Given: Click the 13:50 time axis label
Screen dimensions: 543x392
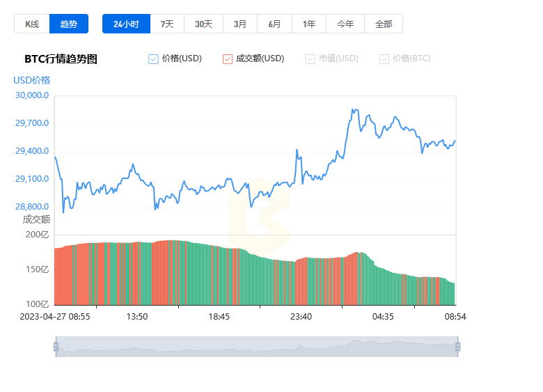Looking at the screenshot, I should pos(136,316).
